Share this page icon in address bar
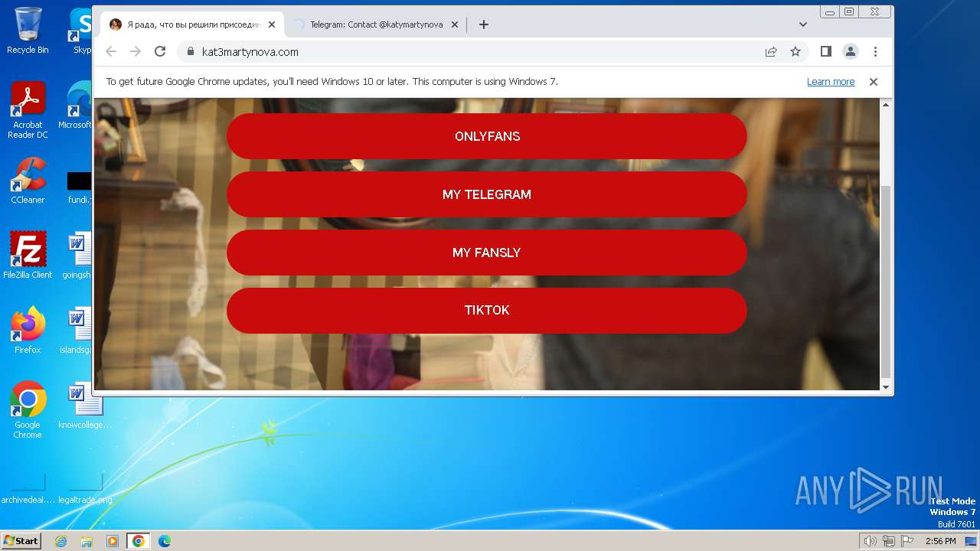 [771, 51]
